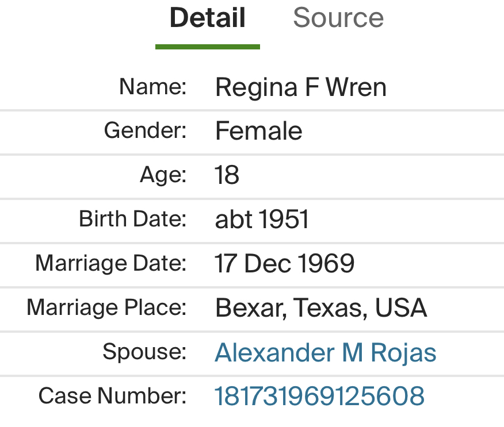Click the Age field label
Screen dimensions: 504x427
pos(163,175)
